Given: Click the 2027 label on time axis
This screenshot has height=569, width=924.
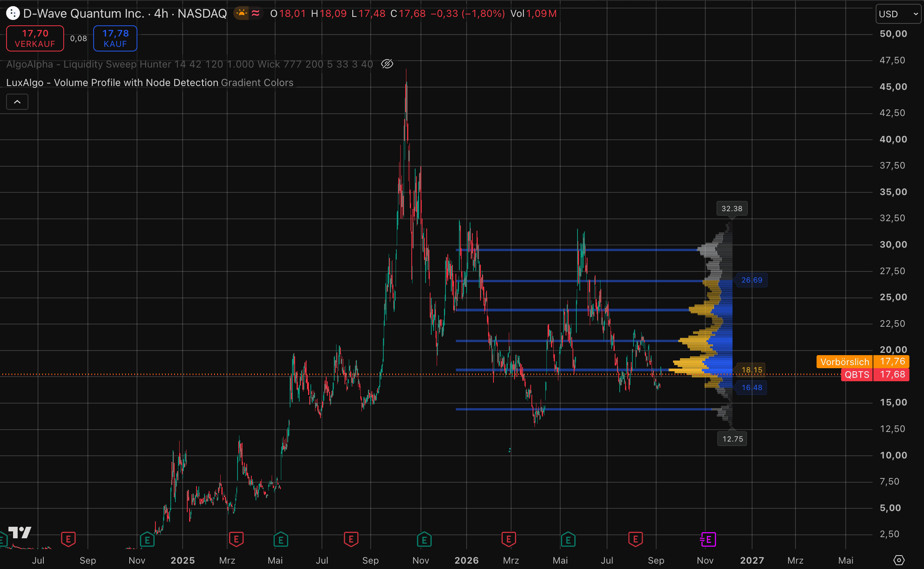Looking at the screenshot, I should [752, 560].
